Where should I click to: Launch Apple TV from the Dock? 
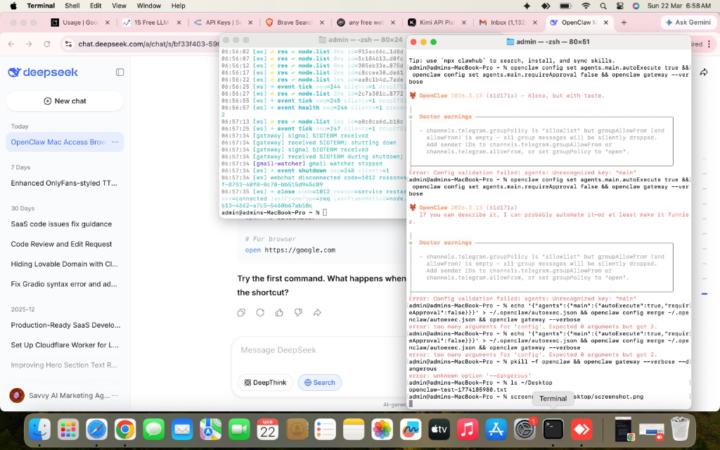(439, 429)
